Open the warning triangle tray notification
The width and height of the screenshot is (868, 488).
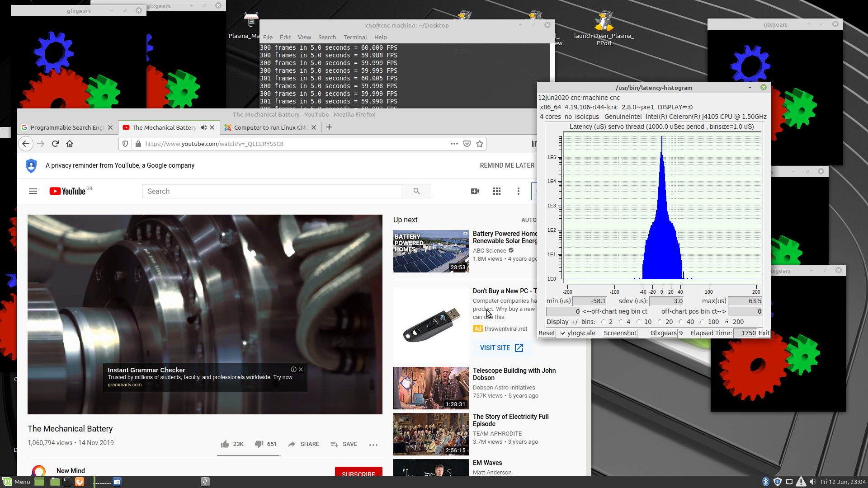pos(801,482)
